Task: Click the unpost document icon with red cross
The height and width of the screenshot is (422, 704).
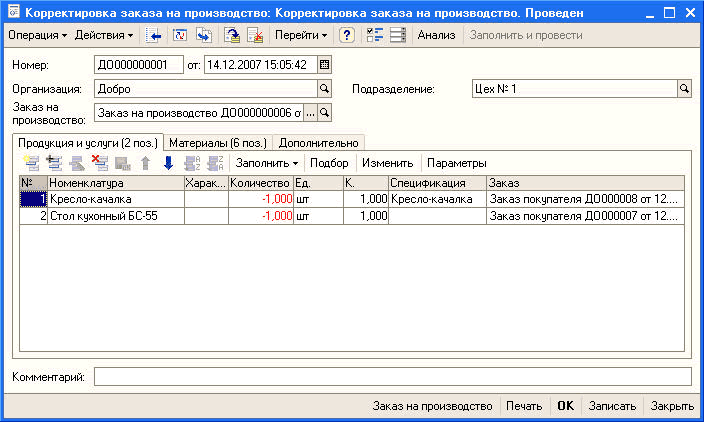Action: (x=255, y=35)
